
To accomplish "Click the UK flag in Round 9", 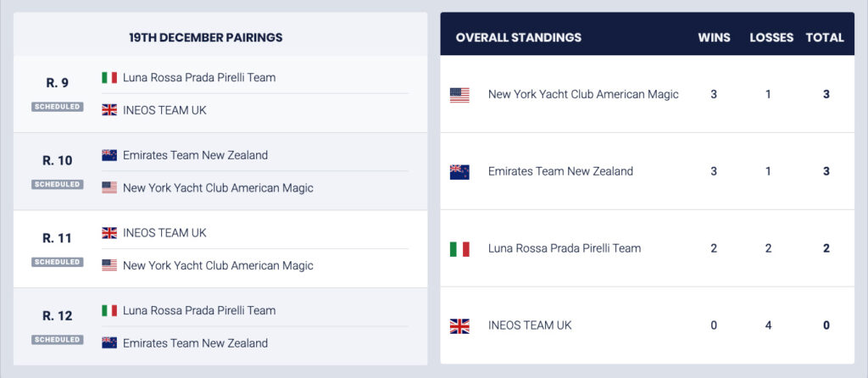I will [109, 110].
